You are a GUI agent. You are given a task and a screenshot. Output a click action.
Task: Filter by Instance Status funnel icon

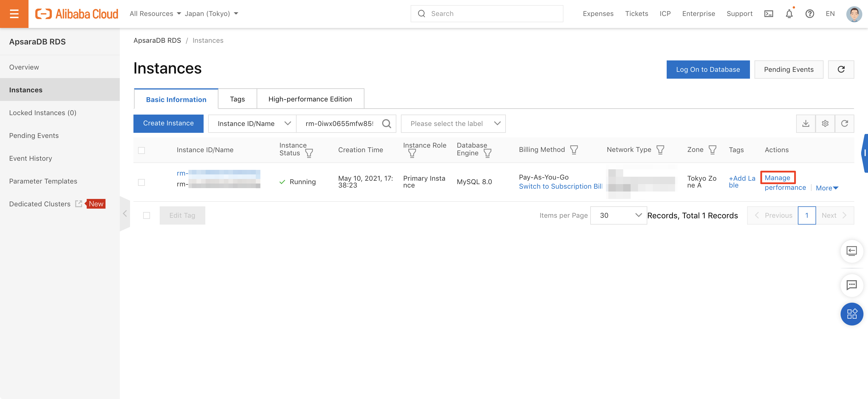point(309,153)
